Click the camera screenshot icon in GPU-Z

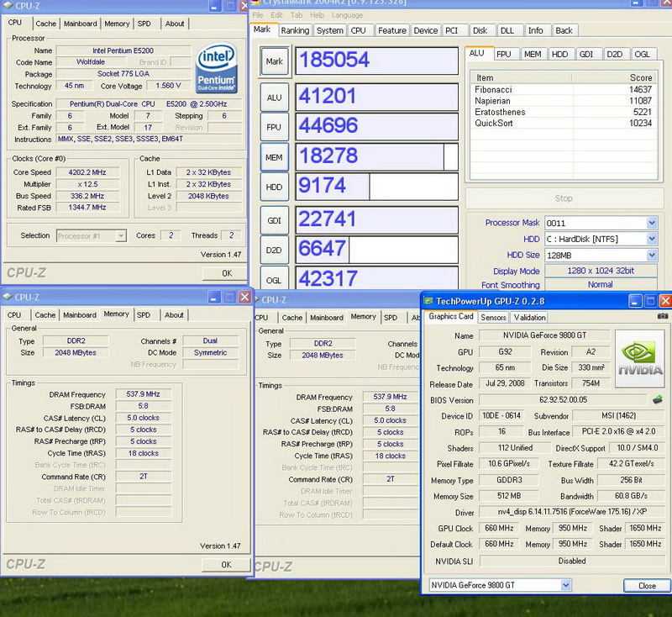click(663, 317)
